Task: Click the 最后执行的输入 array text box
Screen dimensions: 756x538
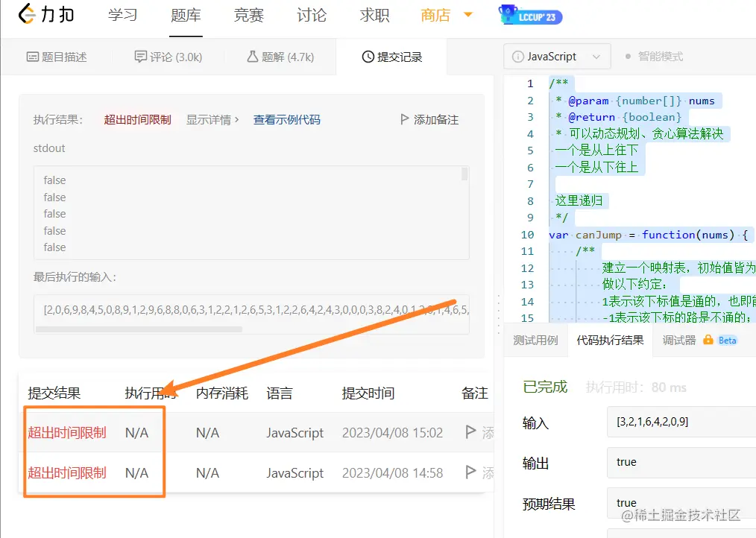Action: click(251, 314)
